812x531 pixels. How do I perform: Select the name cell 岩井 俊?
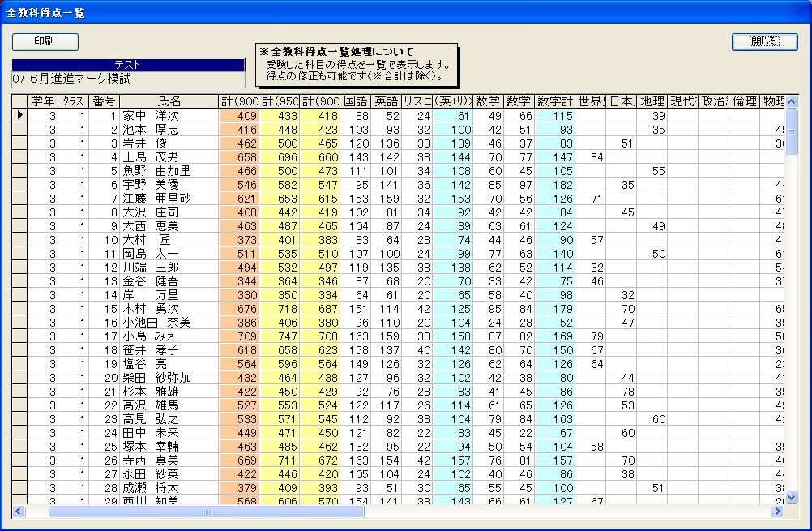coord(169,143)
